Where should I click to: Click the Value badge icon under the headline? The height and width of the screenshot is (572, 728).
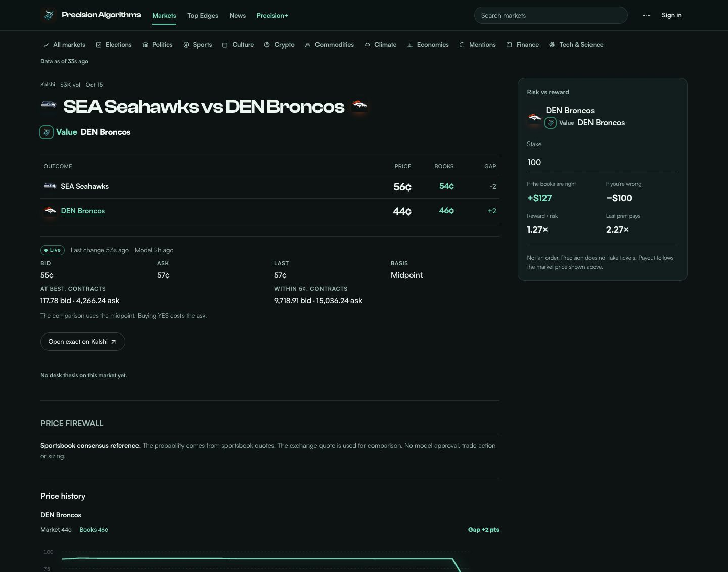tap(47, 132)
